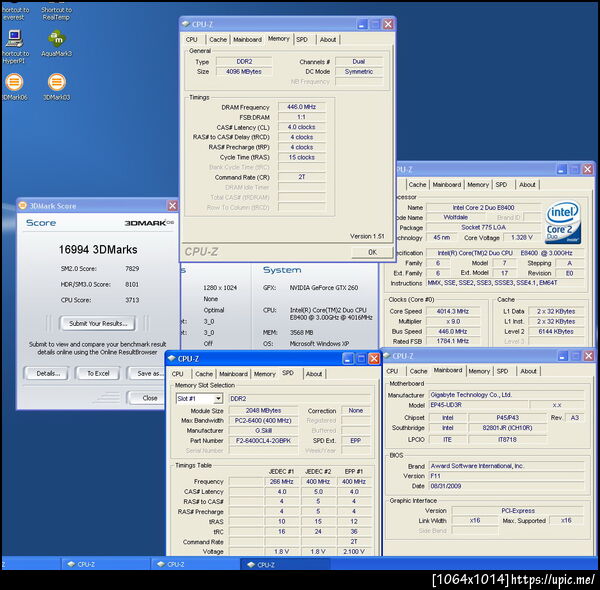Select About tab in SPD CPU-Z window
Screen dimensions: 600x590
(314, 374)
